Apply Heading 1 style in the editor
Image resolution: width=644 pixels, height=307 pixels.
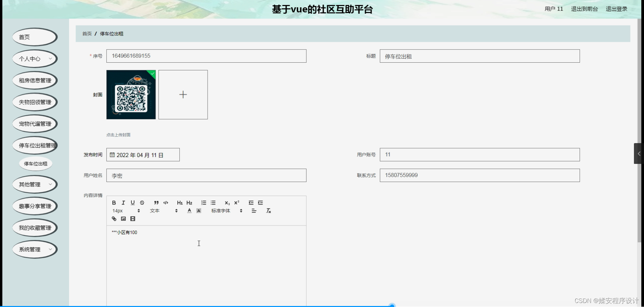click(180, 202)
